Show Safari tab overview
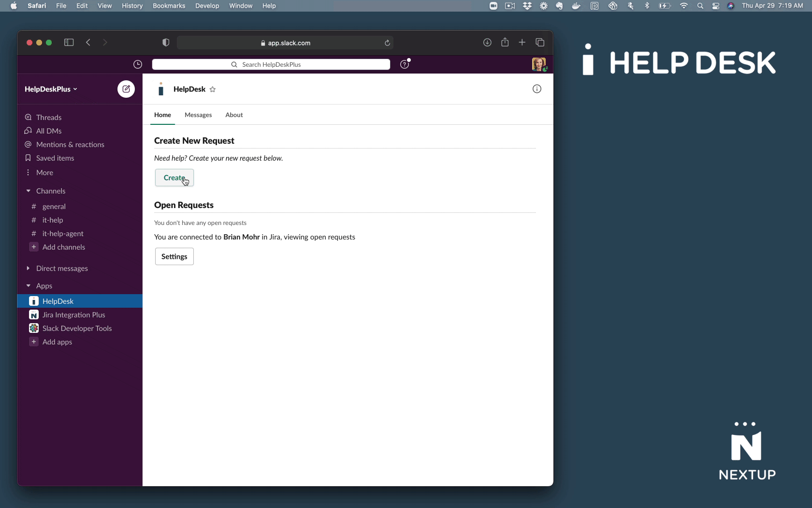812x508 pixels. (x=540, y=43)
